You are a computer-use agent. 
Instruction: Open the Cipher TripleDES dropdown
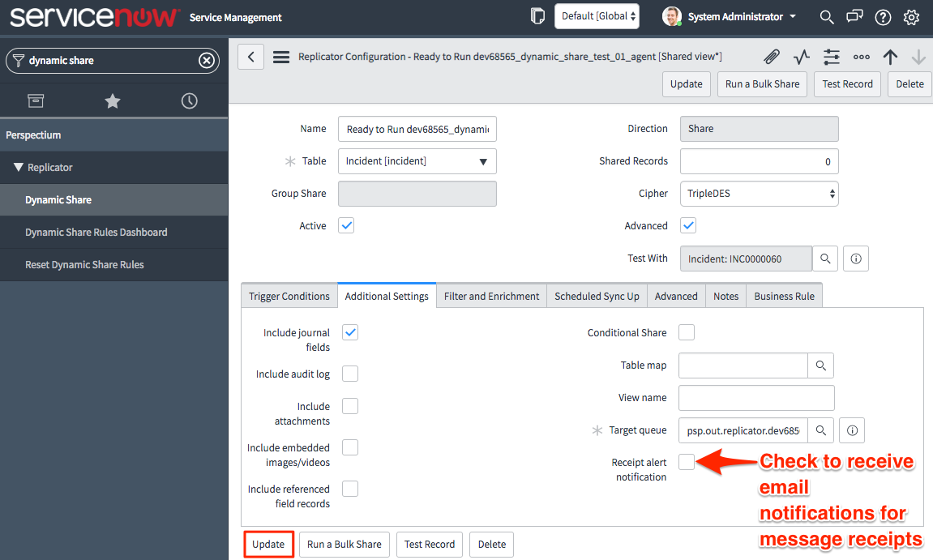click(x=760, y=194)
